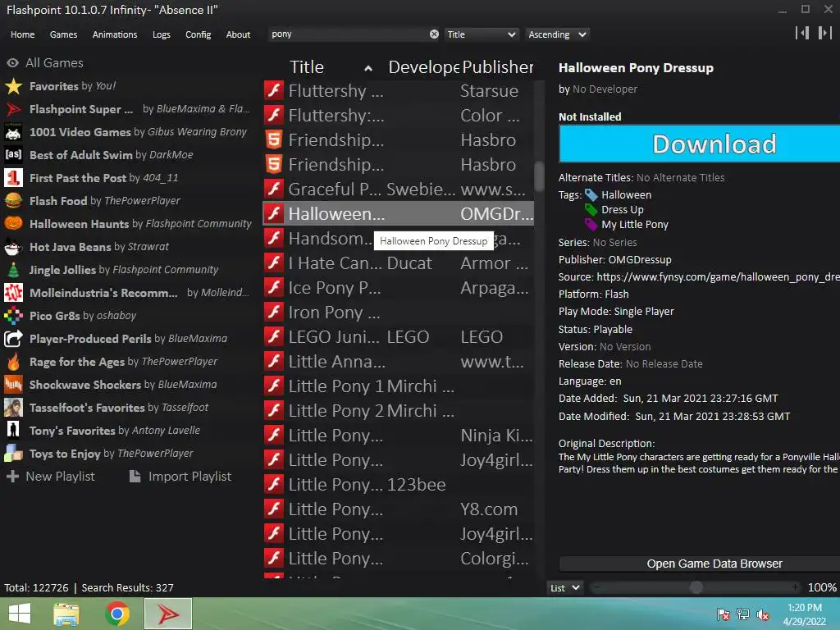Viewport: 840px width, 630px height.
Task: Click the Halloween tag icon
Action: coord(591,195)
